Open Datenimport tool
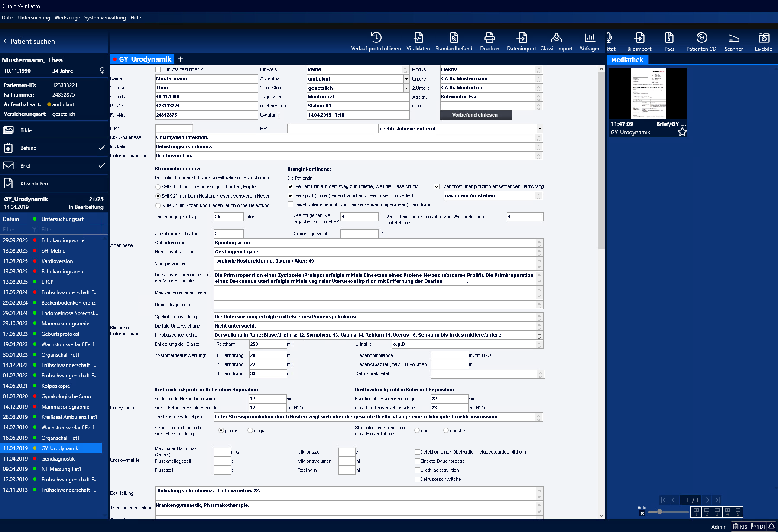The height and width of the screenshot is (532, 778). (x=522, y=38)
